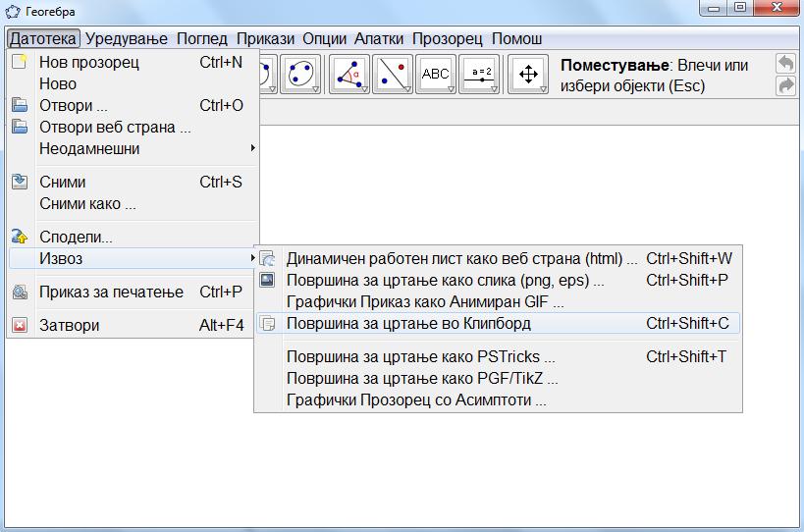Open the Ellipse tool dropdown arrow
The image size is (804, 532).
point(316,89)
